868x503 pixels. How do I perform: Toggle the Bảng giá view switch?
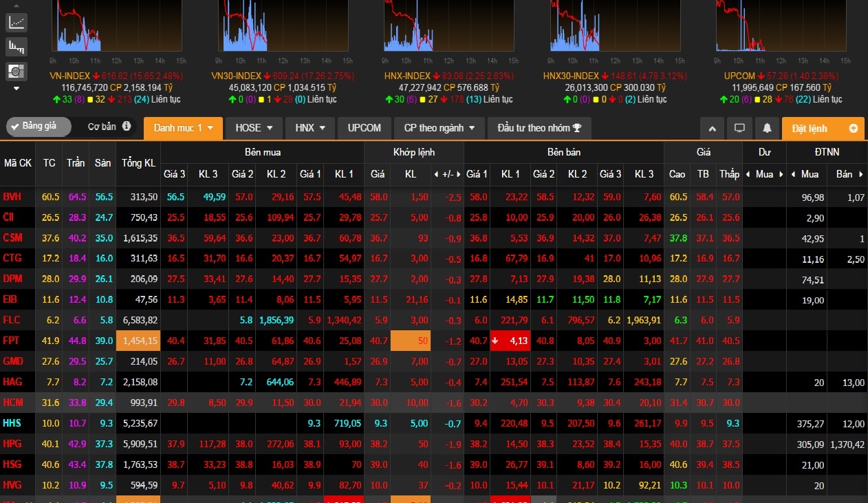click(39, 127)
